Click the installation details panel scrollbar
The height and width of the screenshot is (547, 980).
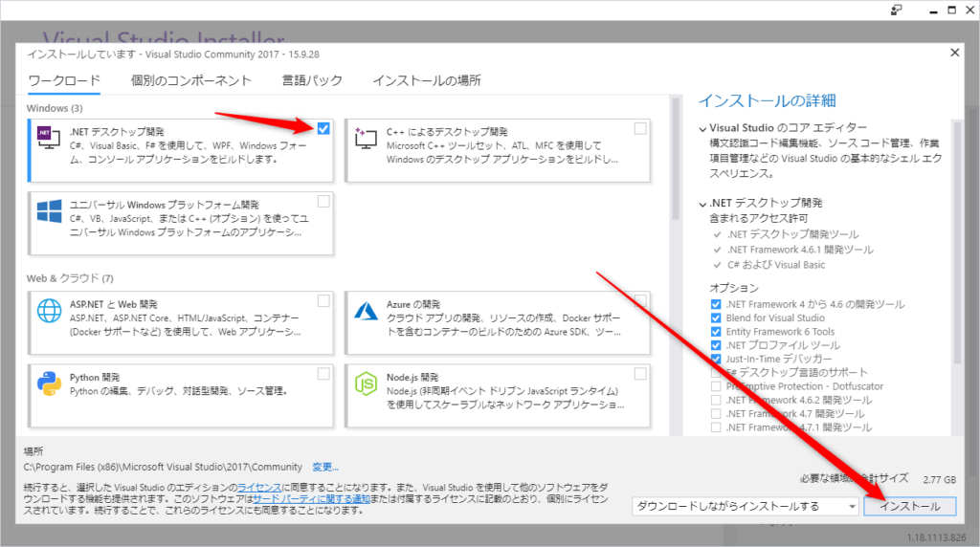tap(956, 242)
